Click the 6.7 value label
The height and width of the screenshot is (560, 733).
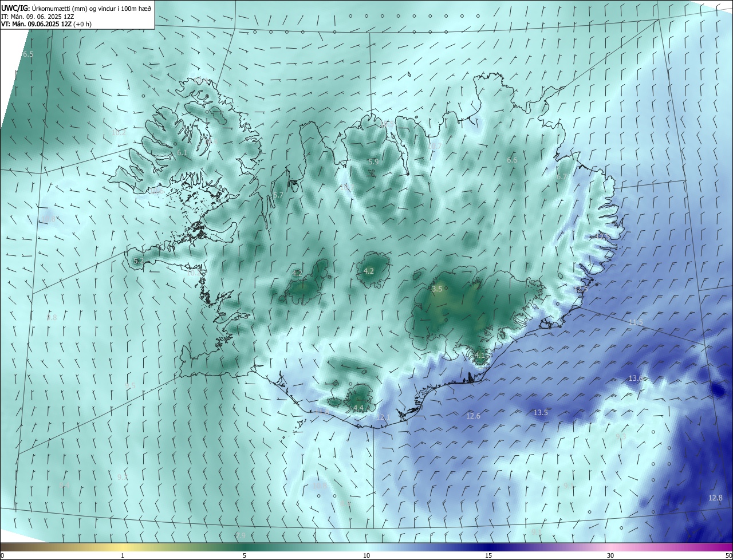[x=562, y=177]
